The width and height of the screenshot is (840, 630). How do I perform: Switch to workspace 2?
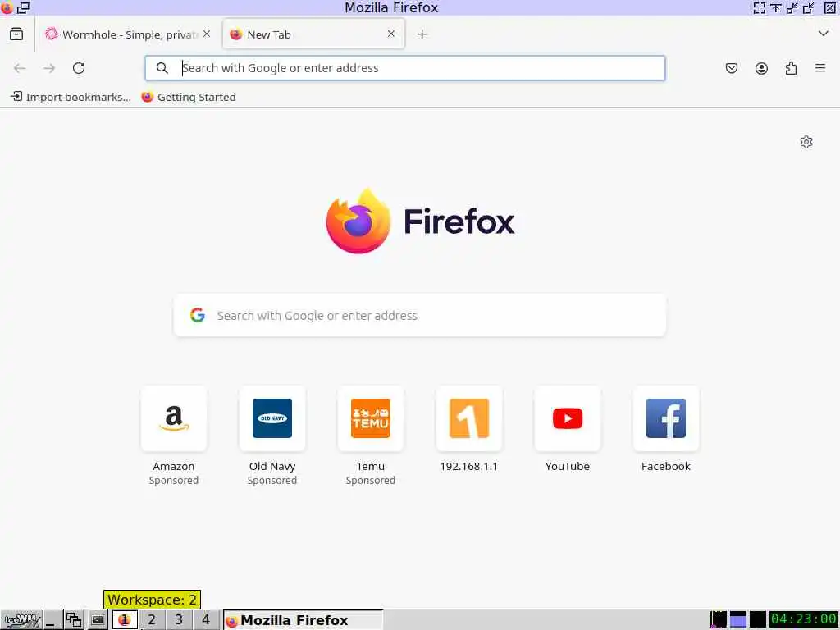coord(152,620)
